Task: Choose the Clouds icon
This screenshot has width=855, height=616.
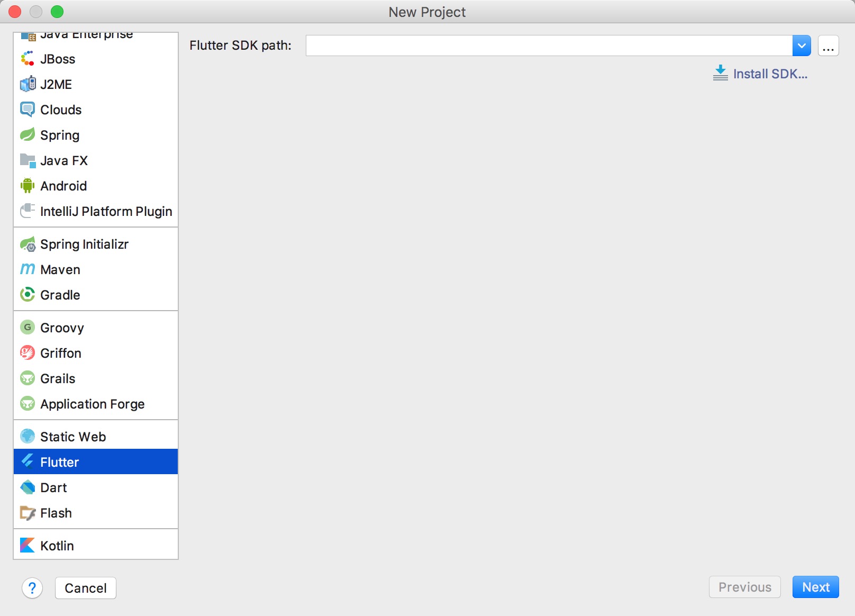Action: tap(28, 110)
